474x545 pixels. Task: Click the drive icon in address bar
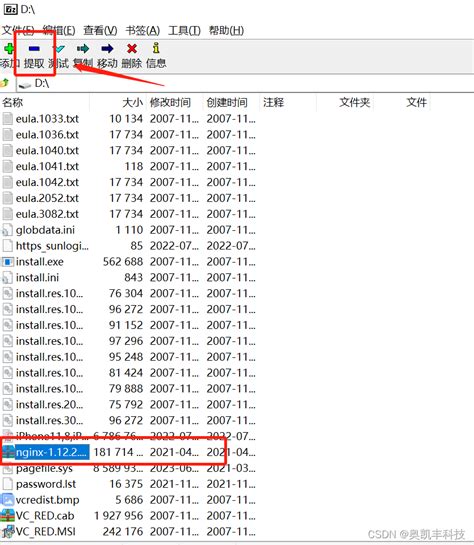pyautogui.click(x=25, y=84)
